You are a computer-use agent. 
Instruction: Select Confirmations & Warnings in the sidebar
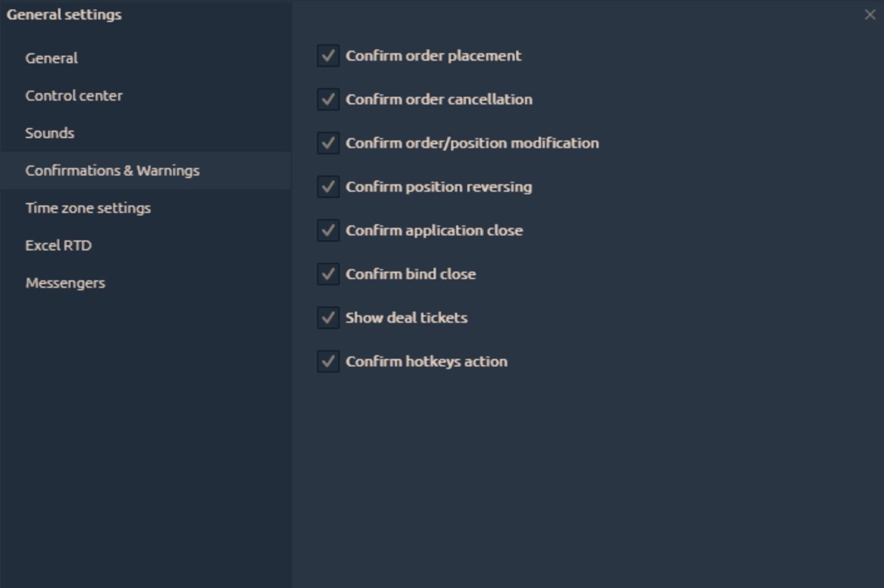point(113,170)
